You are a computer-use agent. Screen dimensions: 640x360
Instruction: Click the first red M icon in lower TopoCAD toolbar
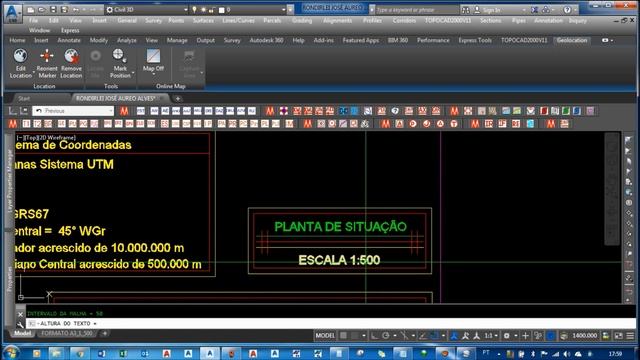point(13,124)
